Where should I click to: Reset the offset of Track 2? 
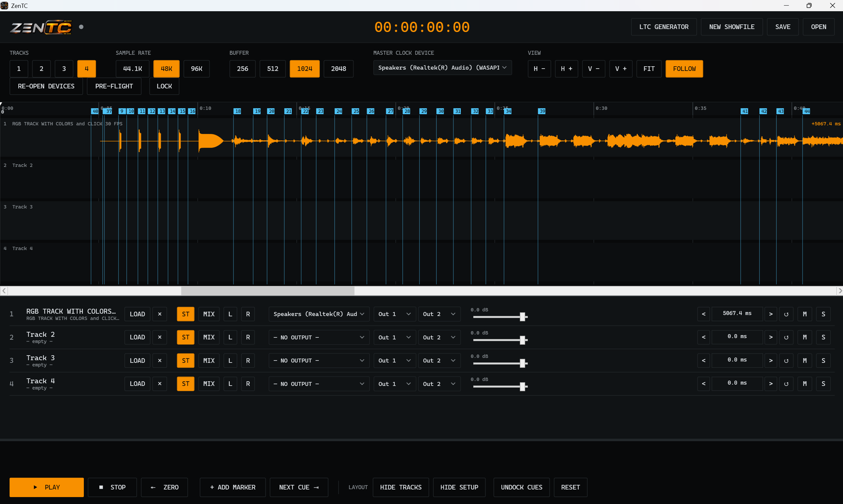click(786, 337)
